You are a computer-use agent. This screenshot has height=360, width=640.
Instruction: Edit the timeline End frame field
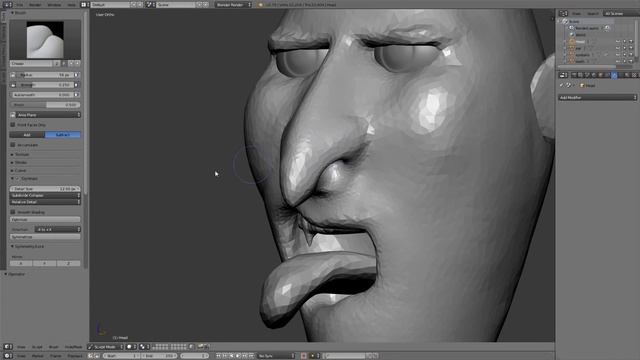point(160,356)
